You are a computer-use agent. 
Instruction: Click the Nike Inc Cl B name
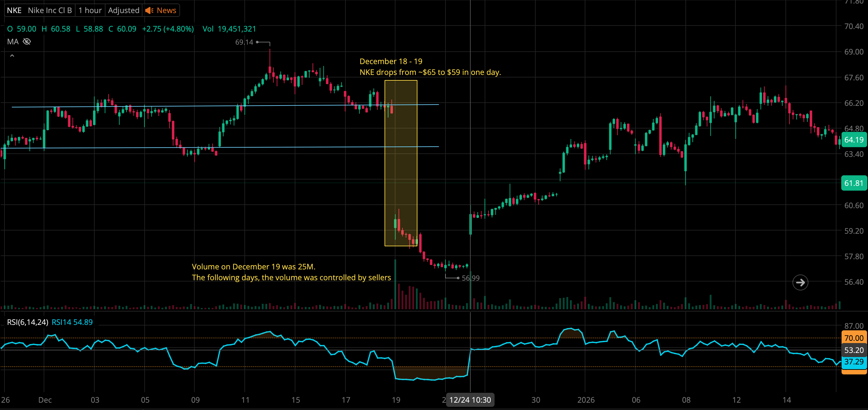(50, 11)
